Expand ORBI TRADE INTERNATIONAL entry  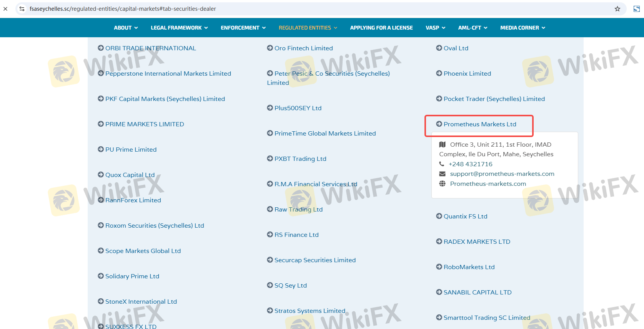[x=151, y=48]
